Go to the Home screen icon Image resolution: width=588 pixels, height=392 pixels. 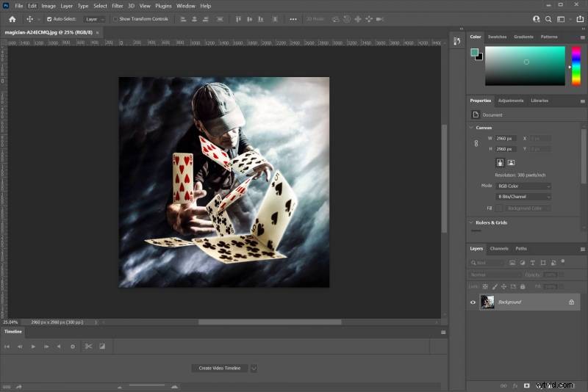[x=12, y=19]
